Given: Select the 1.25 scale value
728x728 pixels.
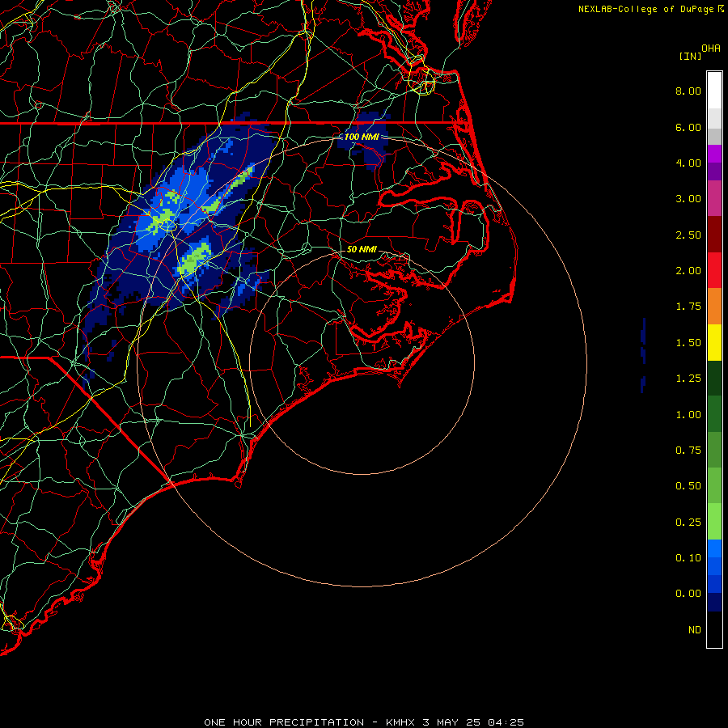Looking at the screenshot, I should pyautogui.click(x=688, y=379).
